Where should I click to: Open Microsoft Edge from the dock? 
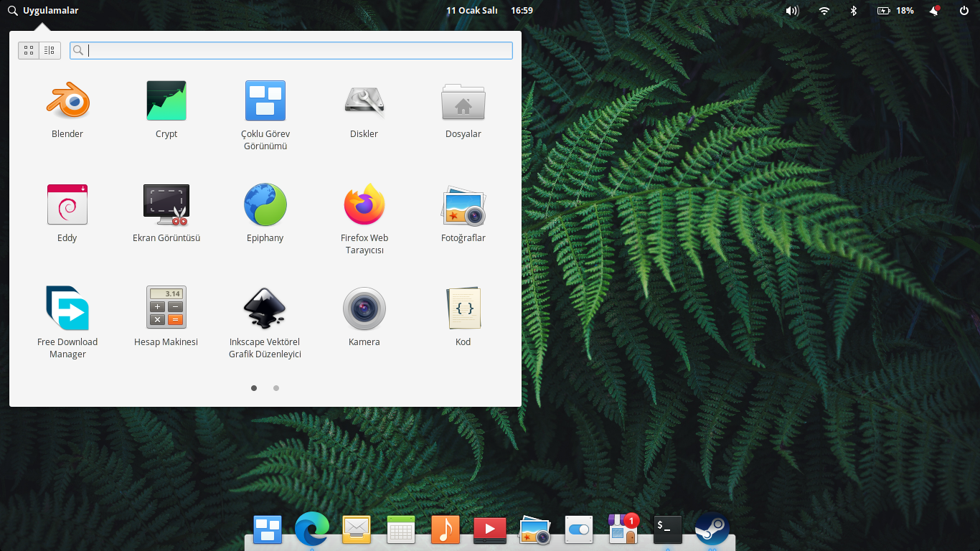point(312,530)
